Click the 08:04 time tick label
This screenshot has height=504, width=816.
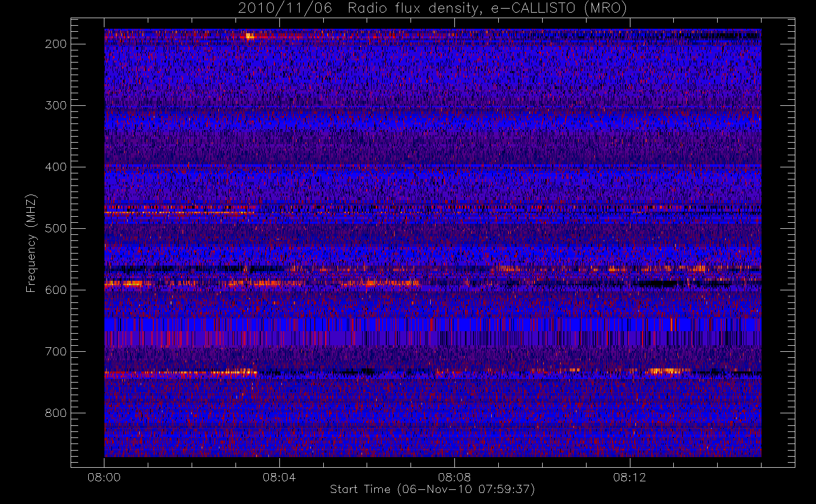click(279, 477)
